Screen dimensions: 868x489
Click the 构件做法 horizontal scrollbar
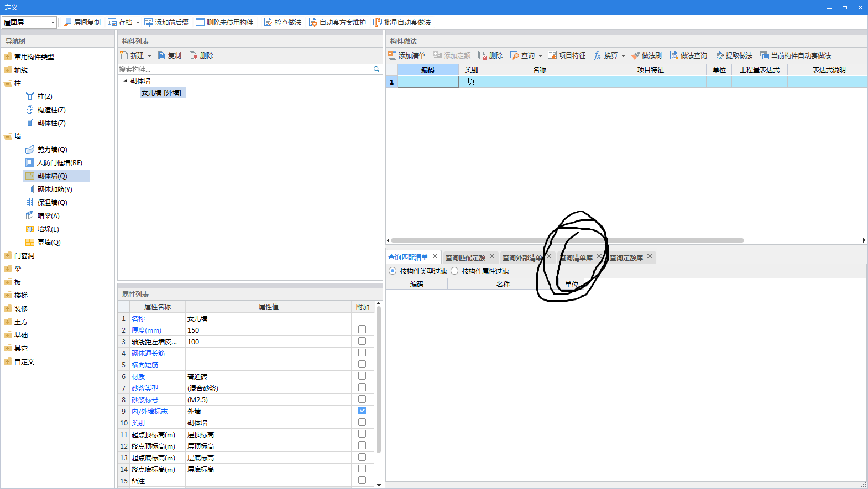point(567,240)
